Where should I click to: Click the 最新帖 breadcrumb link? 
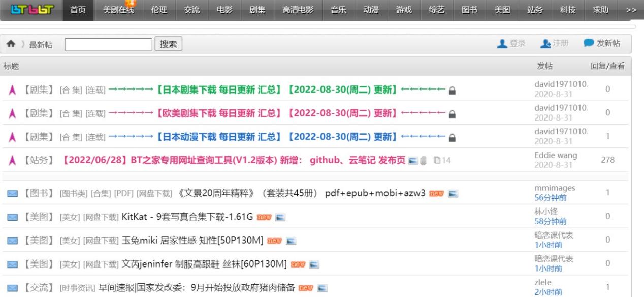[x=41, y=45]
